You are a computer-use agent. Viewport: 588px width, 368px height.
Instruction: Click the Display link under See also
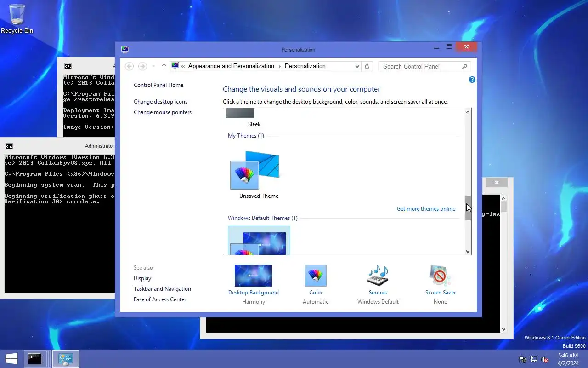pyautogui.click(x=142, y=278)
